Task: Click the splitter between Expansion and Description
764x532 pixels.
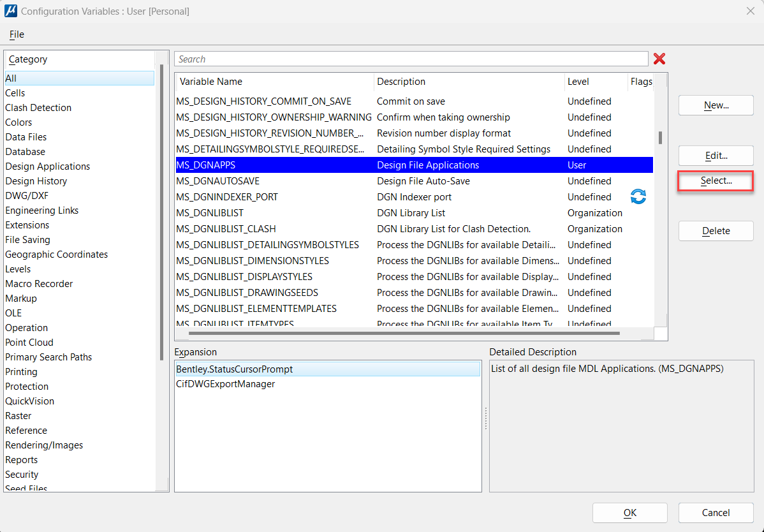Action: [x=485, y=419]
